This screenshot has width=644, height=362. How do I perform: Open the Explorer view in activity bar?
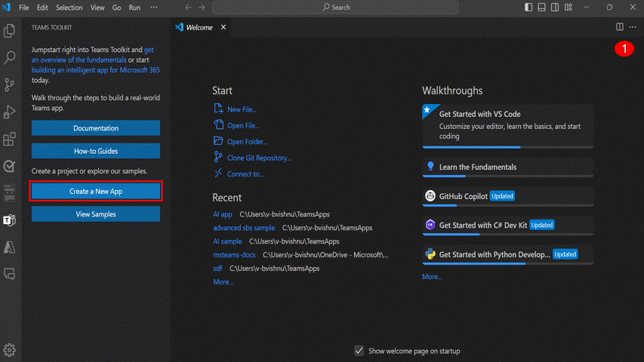click(10, 31)
